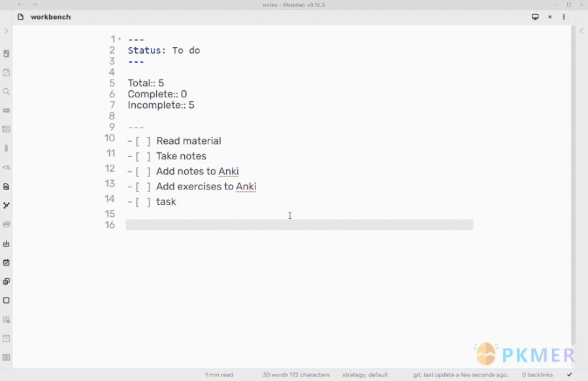Click the import download-arrow ribbon icon
588x381 pixels.
click(7, 243)
